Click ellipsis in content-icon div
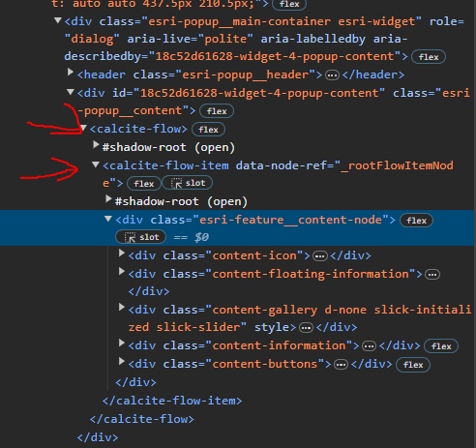This screenshot has height=448, width=476. point(320,256)
